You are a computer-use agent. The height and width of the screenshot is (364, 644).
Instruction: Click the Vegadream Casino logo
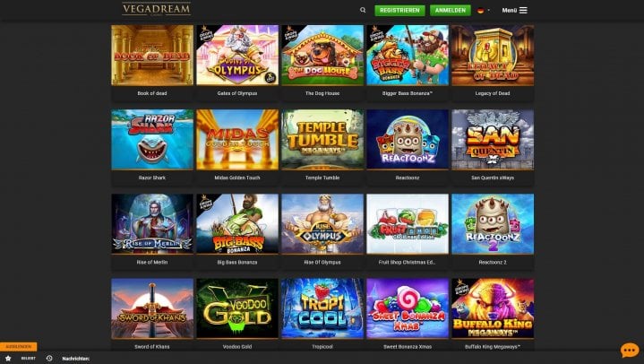(157, 9)
